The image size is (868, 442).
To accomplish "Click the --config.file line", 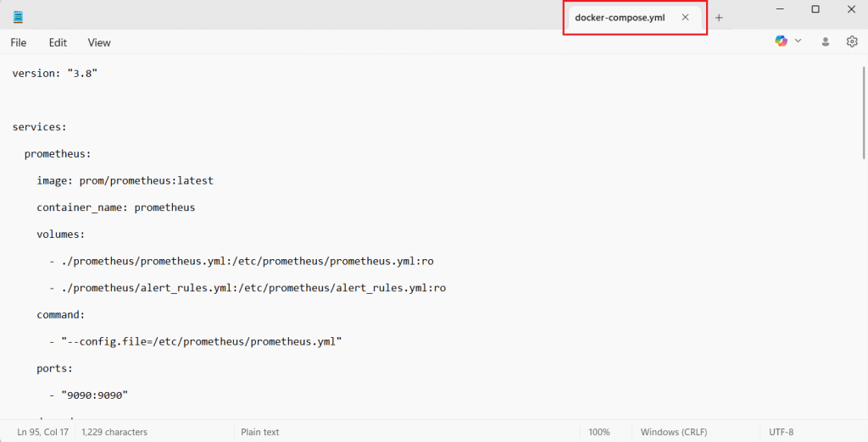I will (196, 341).
